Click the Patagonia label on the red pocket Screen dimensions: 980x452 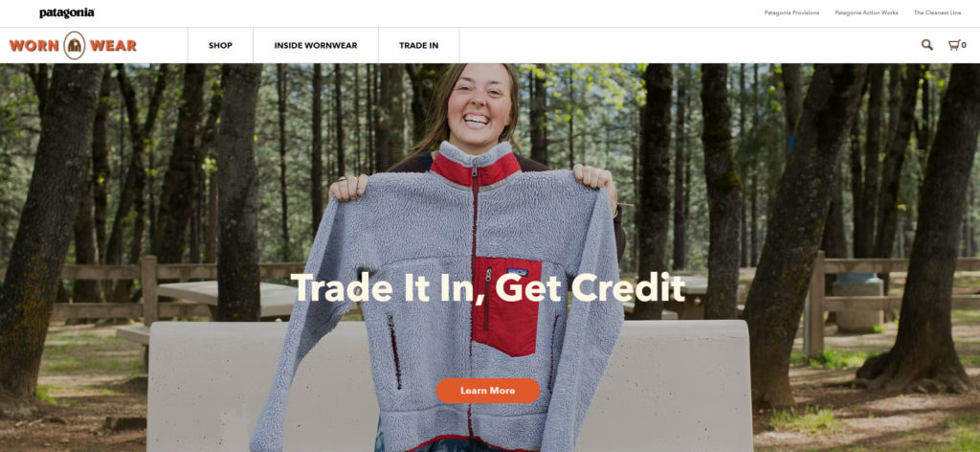517,272
